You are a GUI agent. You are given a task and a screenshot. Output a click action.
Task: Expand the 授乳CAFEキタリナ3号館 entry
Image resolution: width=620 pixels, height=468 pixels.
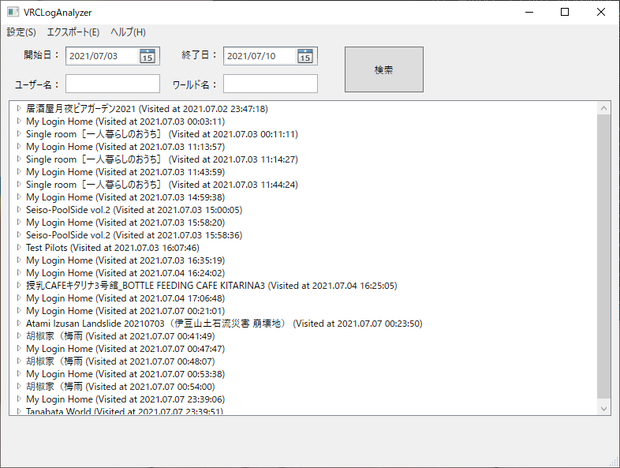pyautogui.click(x=19, y=285)
